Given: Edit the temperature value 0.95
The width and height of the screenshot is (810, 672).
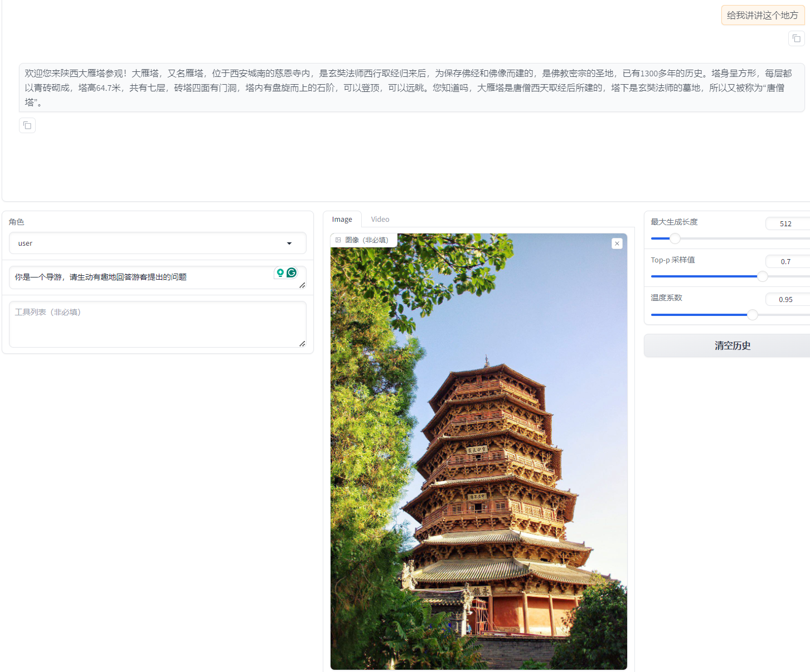Looking at the screenshot, I should click(787, 299).
